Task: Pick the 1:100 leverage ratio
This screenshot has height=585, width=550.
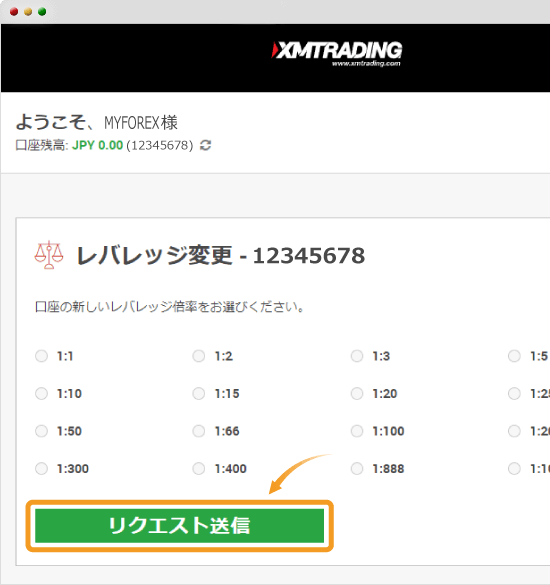Action: click(x=357, y=431)
